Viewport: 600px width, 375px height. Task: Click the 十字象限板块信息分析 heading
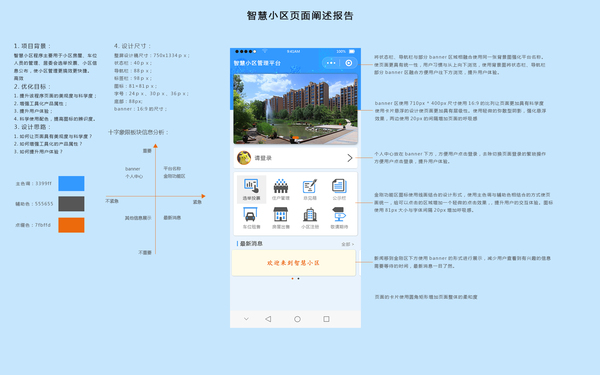pos(138,132)
